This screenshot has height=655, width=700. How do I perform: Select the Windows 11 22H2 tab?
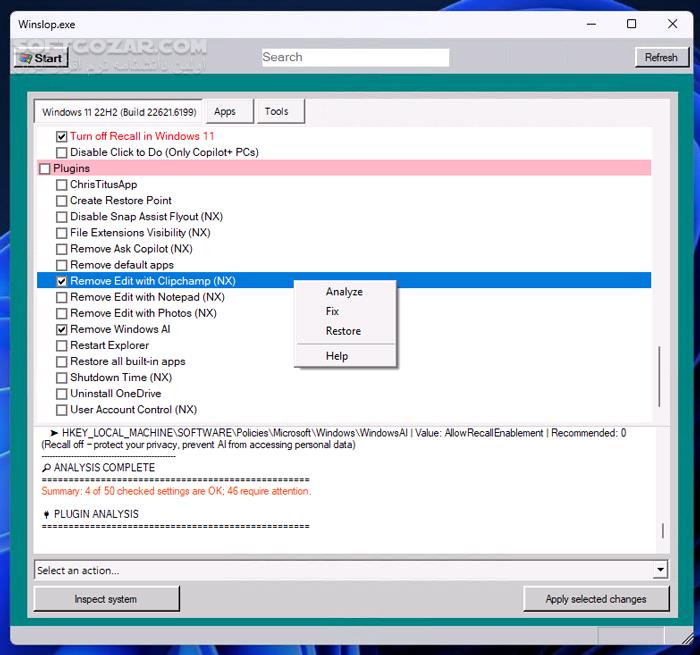click(119, 112)
